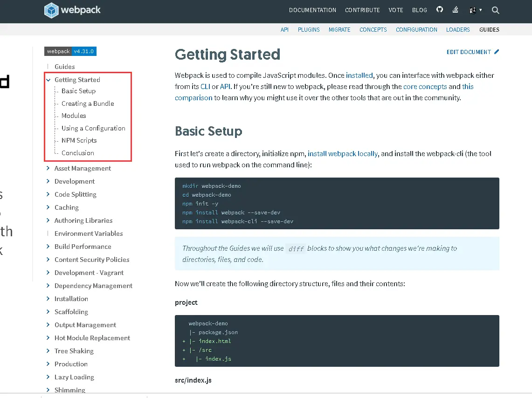Switch to the MIGRATE tab
Image resolution: width=532 pixels, height=398 pixels.
pos(339,29)
